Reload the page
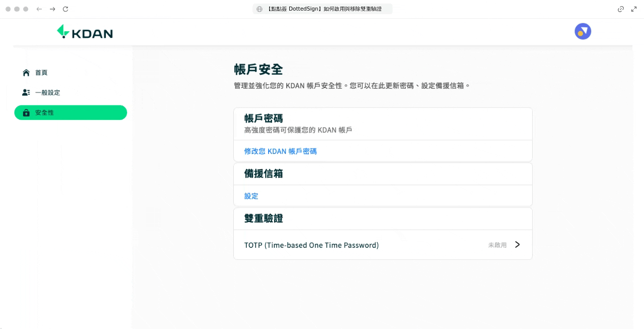Image resolution: width=644 pixels, height=329 pixels. tap(66, 9)
